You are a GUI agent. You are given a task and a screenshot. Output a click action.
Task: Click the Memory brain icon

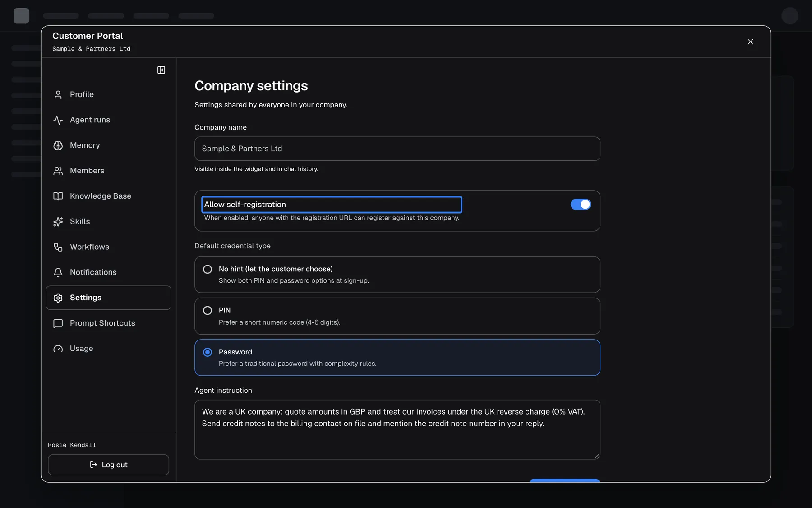click(58, 145)
